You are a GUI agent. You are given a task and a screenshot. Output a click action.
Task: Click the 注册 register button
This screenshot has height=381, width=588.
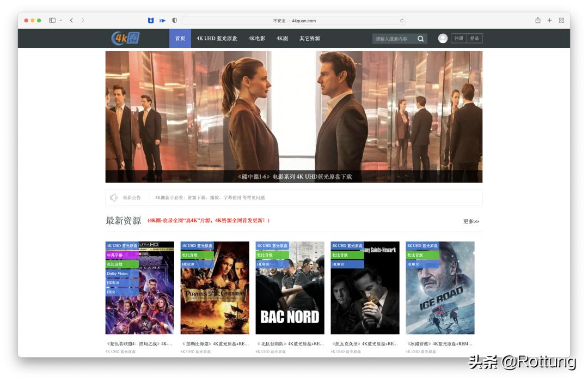click(x=459, y=38)
